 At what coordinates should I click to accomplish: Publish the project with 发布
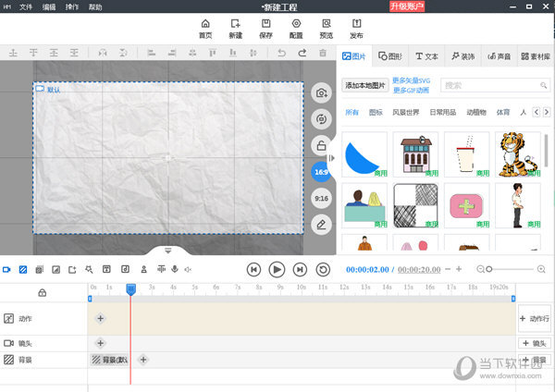[x=356, y=29]
